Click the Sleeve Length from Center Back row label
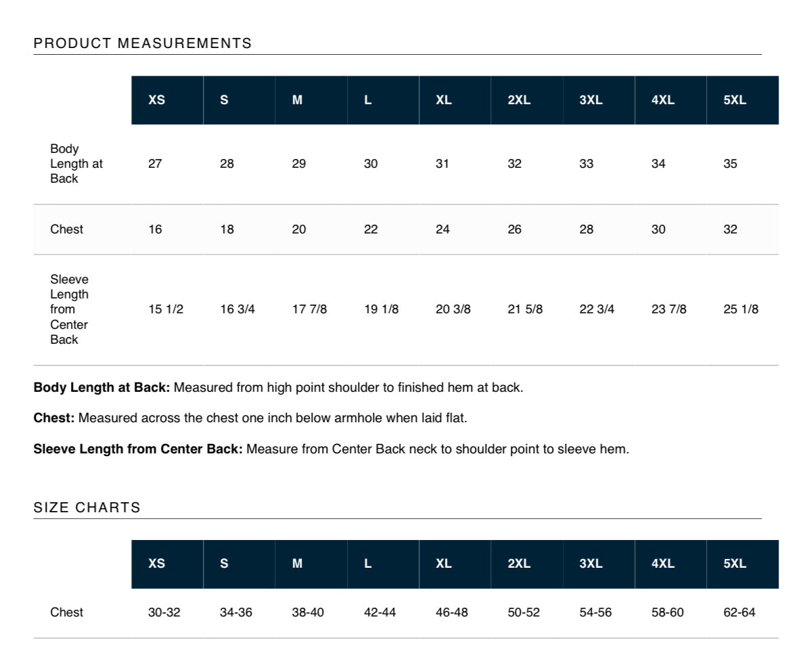805x672 pixels. click(x=70, y=309)
